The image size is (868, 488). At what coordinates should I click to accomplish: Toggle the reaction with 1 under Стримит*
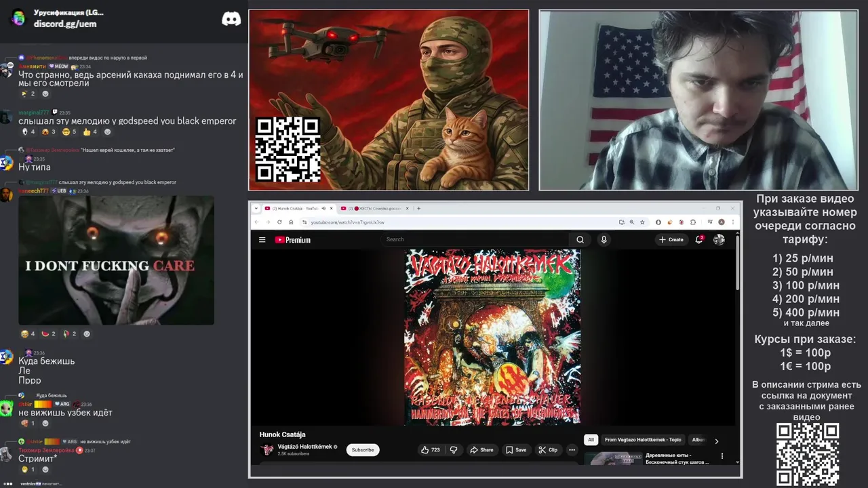pyautogui.click(x=28, y=469)
